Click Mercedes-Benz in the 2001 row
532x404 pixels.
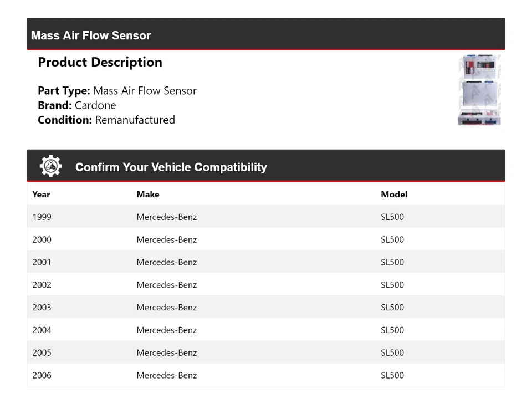(166, 262)
